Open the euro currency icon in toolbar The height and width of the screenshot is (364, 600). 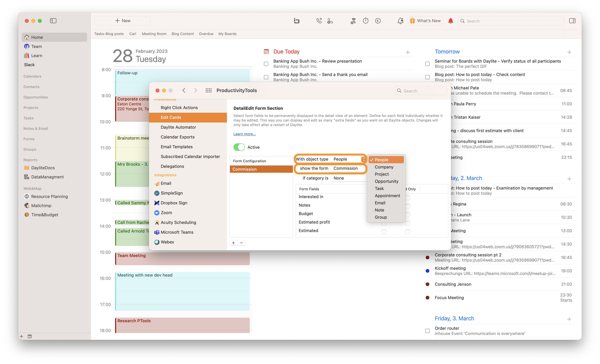(x=378, y=21)
